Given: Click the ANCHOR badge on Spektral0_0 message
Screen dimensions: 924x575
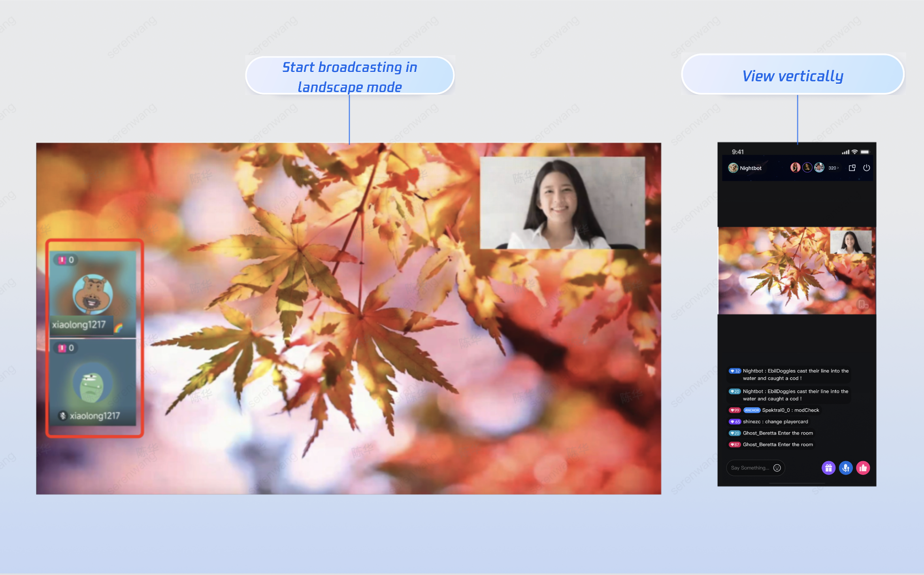Looking at the screenshot, I should (752, 410).
